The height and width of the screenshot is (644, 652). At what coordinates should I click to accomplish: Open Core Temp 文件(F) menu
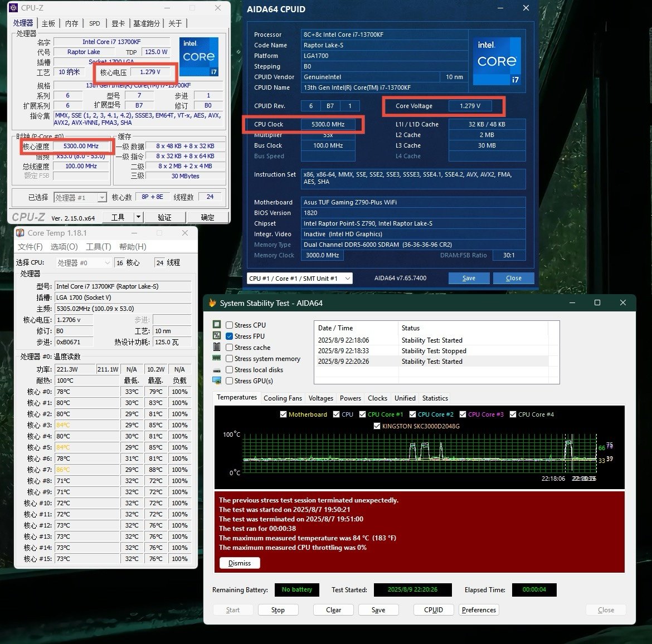click(30, 247)
